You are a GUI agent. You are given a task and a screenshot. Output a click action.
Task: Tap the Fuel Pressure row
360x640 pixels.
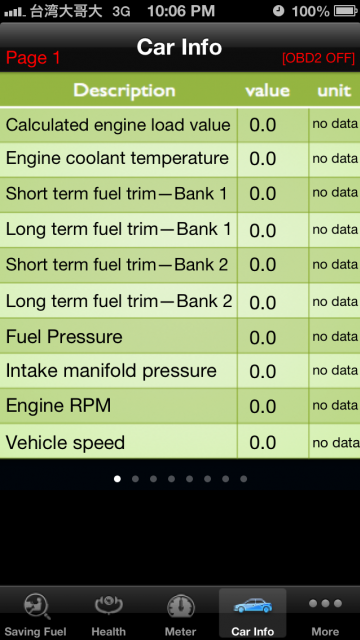[x=180, y=336]
